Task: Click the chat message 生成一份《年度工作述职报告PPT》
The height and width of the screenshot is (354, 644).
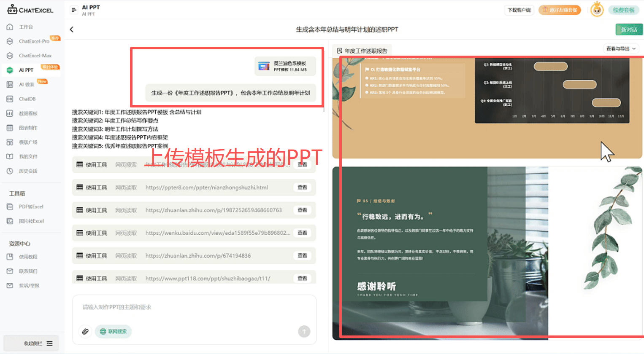Action: 231,93
